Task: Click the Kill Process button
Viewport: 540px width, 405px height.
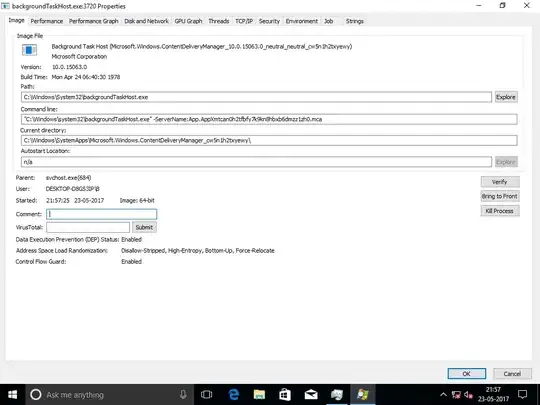Action: point(500,211)
